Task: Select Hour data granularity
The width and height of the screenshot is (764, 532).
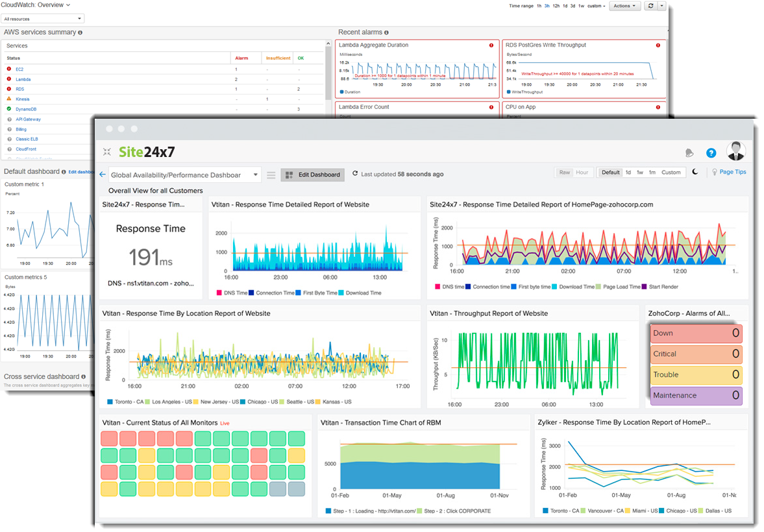Action: (x=582, y=173)
